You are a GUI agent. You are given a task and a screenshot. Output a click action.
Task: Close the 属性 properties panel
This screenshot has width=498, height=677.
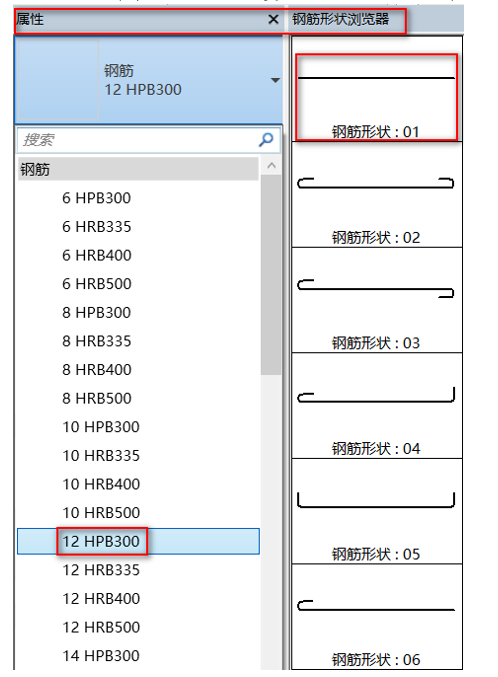[x=273, y=19]
